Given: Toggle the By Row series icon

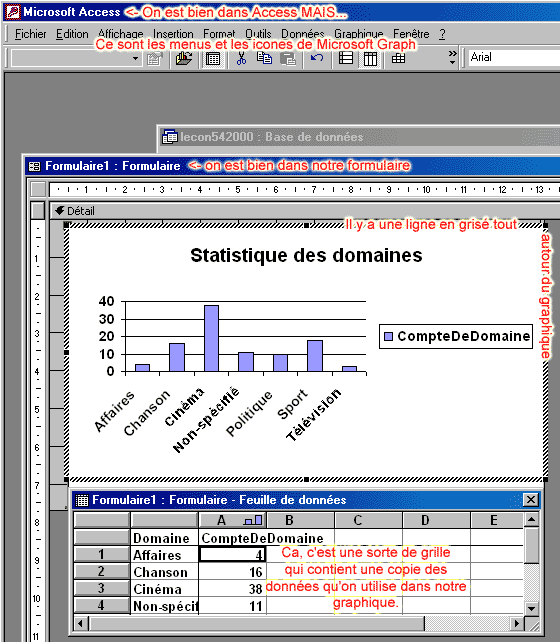Looking at the screenshot, I should point(346,59).
